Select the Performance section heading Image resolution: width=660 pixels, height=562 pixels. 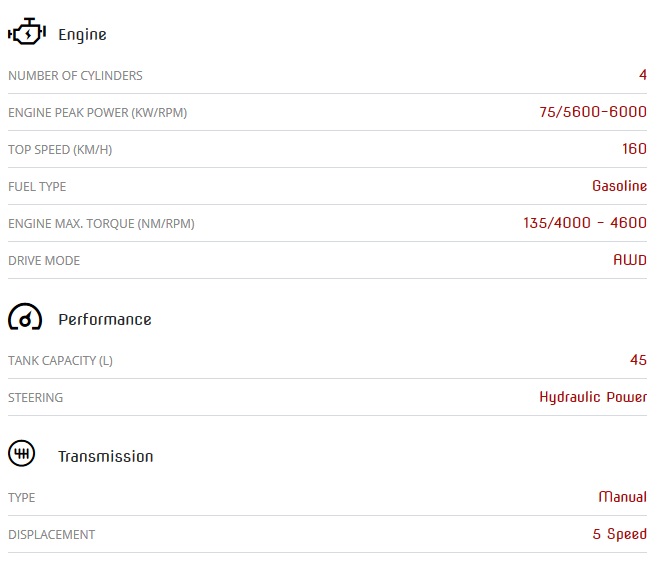tap(105, 320)
